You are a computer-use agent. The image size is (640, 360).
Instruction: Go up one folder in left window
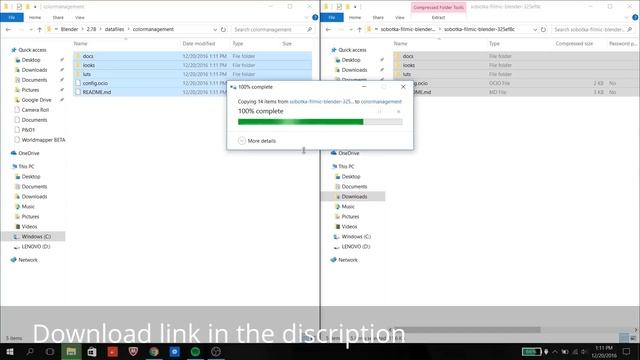(40, 29)
